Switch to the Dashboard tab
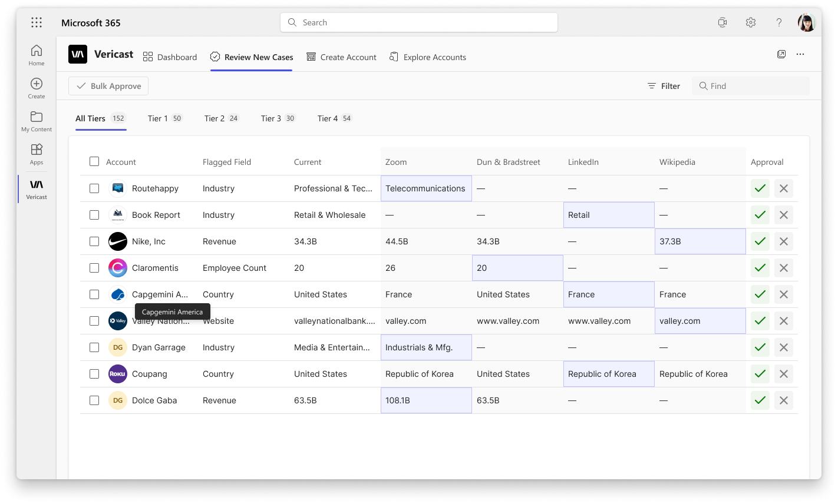The height and width of the screenshot is (504, 838). click(170, 57)
